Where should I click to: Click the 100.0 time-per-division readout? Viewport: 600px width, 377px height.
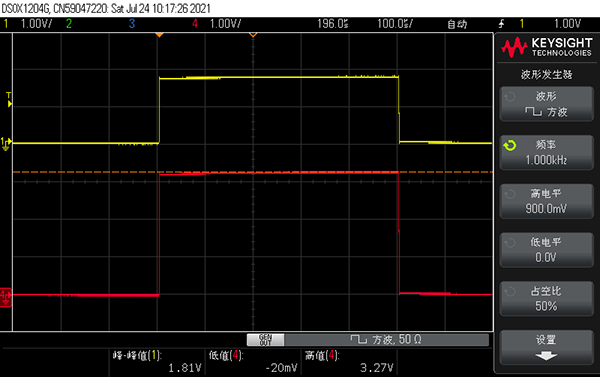pyautogui.click(x=395, y=24)
